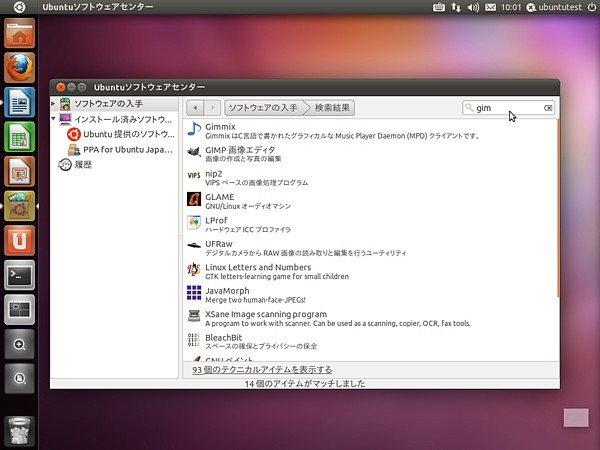Click the JavaMorph grid icon
The image size is (600, 450).
(x=194, y=293)
